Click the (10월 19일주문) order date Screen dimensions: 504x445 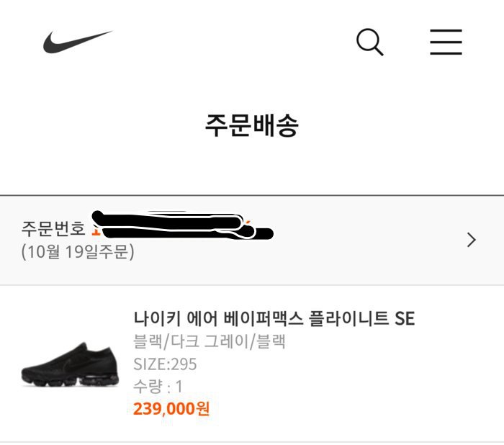point(78,252)
